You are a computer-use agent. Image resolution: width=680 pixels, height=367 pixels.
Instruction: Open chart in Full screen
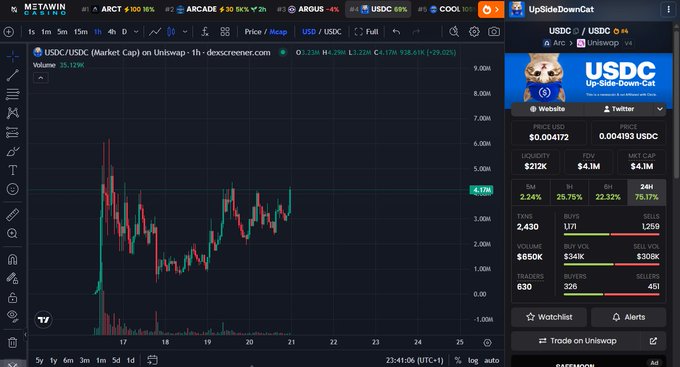pyautogui.click(x=366, y=32)
